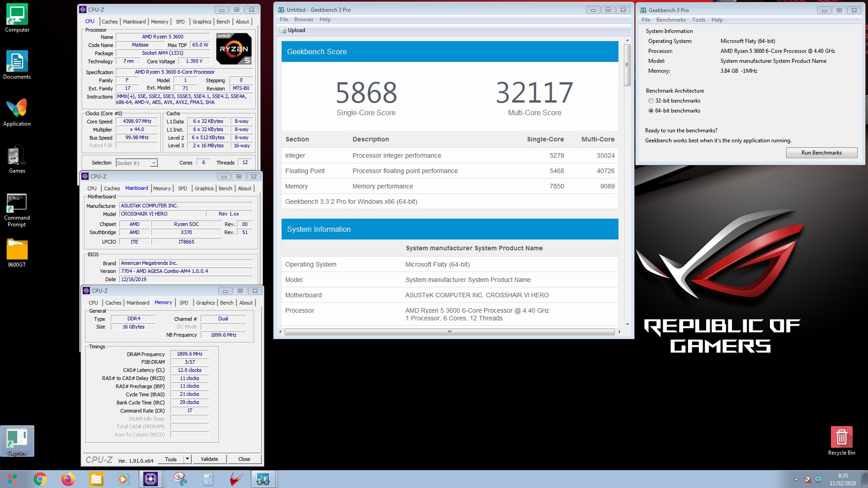Click the Close button in CPU-Z

pos(244,459)
